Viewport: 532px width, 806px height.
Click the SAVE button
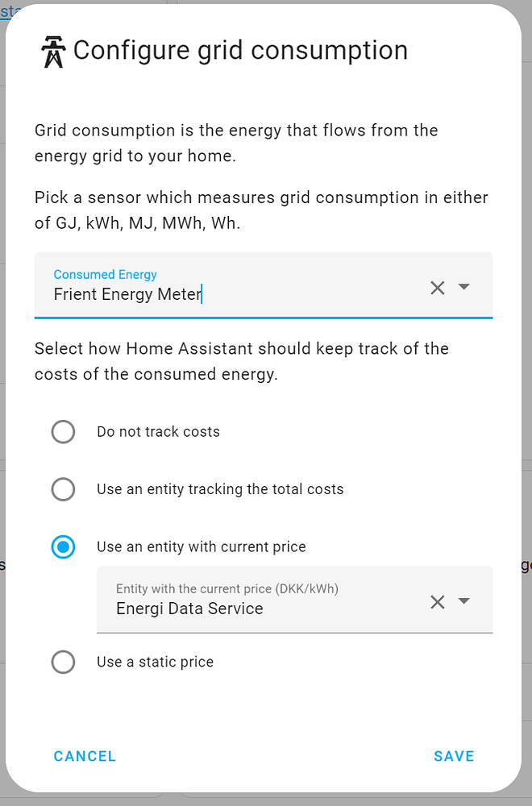[x=454, y=756]
